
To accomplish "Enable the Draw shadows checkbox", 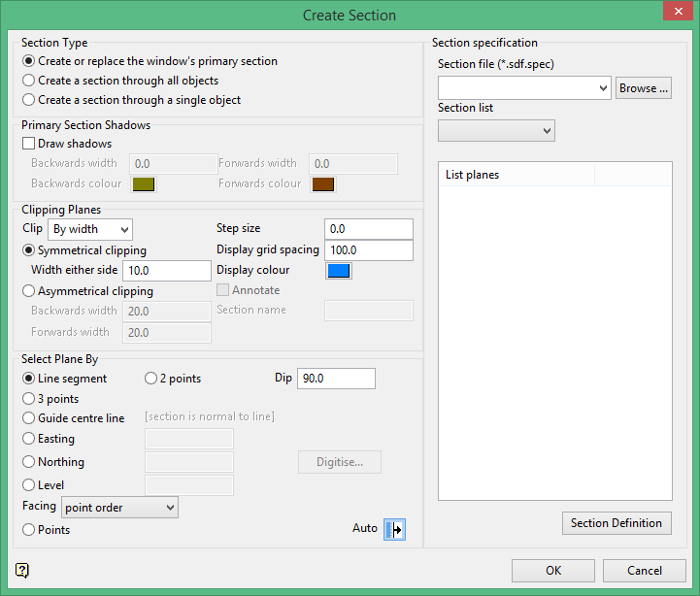I will 29,144.
